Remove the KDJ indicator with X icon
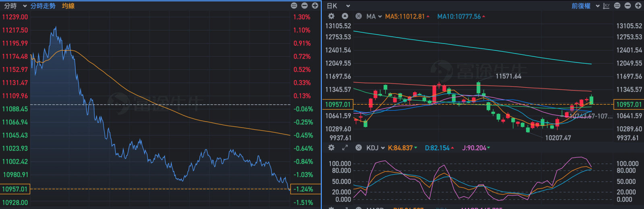This screenshot has height=209, width=644. (358, 148)
